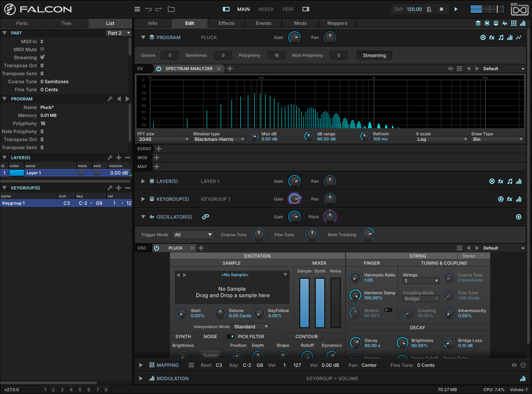532x394 pixels.
Task: Expand the LAYER(S) section triangle
Action: pos(143,181)
